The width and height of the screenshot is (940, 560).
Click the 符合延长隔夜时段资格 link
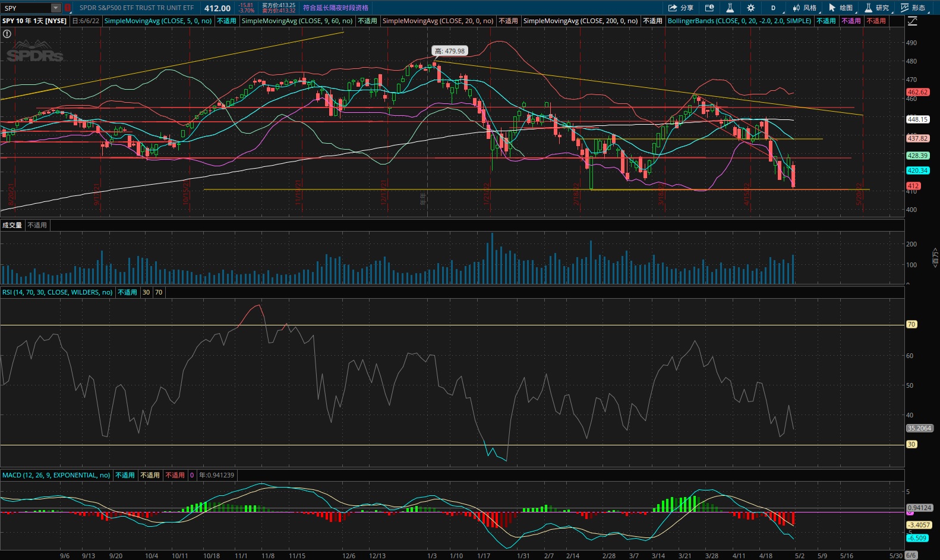click(336, 8)
